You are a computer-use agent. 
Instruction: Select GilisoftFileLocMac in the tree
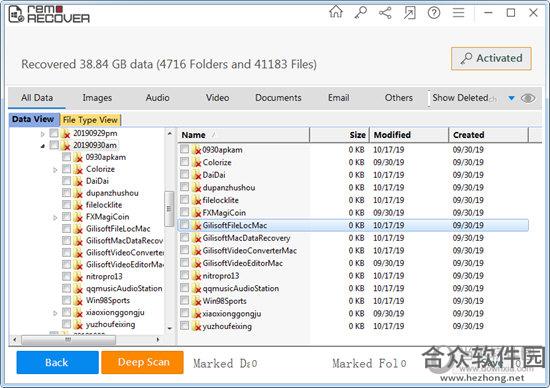point(118,229)
